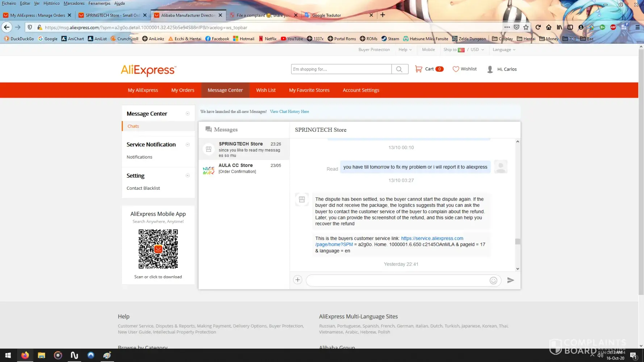This screenshot has height=362, width=644.
Task: Open the emoji picker in chat
Action: [x=493, y=281]
